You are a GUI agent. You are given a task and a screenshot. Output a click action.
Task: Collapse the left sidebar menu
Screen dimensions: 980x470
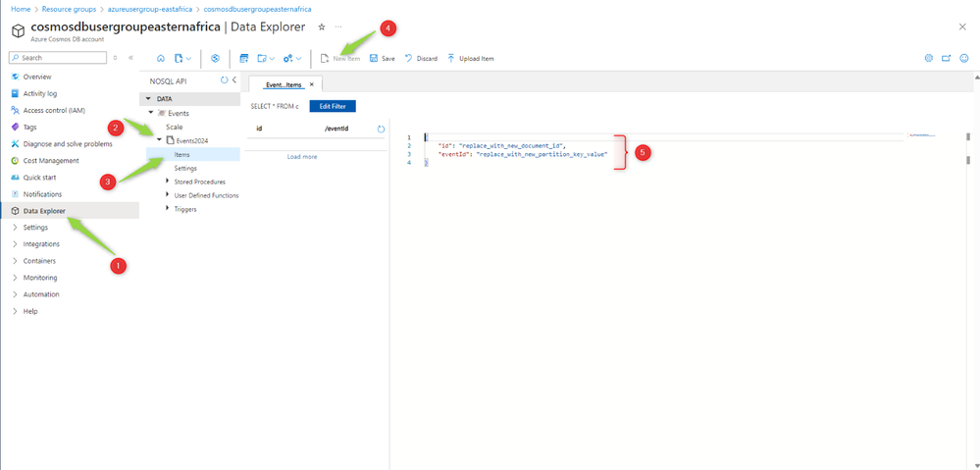click(130, 58)
